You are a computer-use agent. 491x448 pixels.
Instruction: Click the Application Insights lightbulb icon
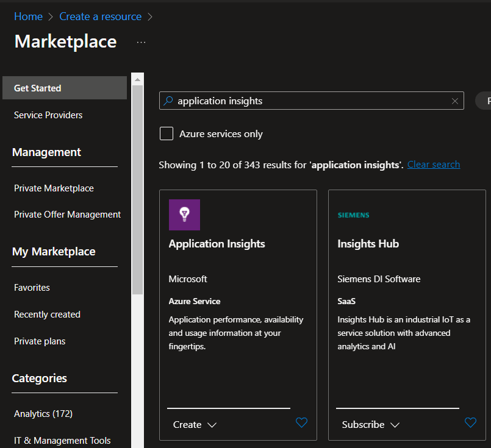click(184, 215)
